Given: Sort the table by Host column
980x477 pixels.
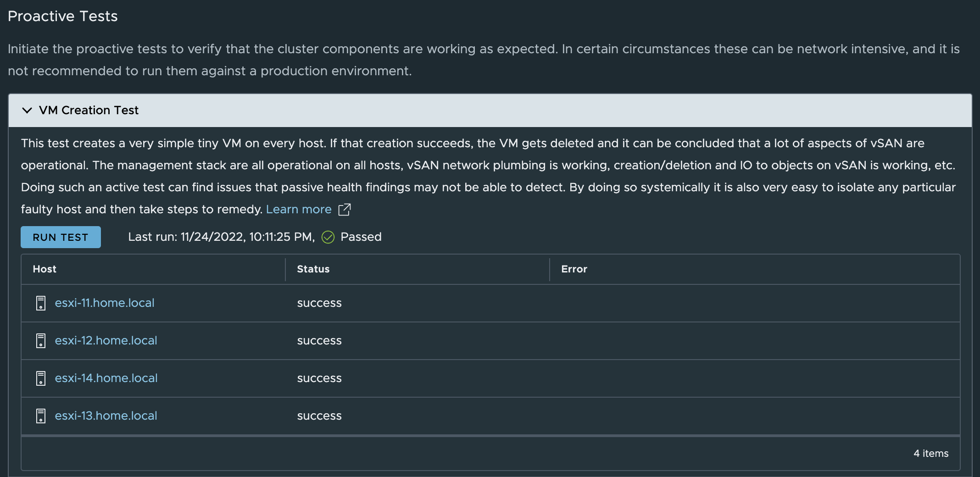Looking at the screenshot, I should (x=45, y=269).
